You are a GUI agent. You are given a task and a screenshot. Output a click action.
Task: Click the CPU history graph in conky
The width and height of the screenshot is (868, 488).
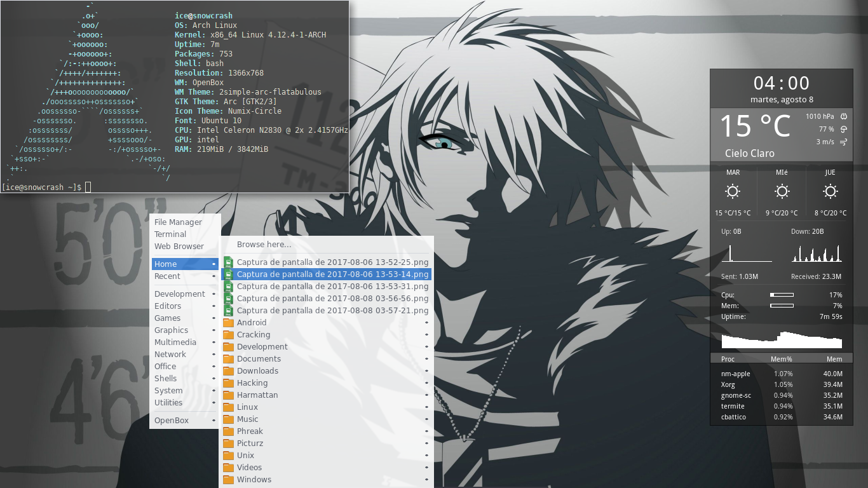click(x=782, y=340)
